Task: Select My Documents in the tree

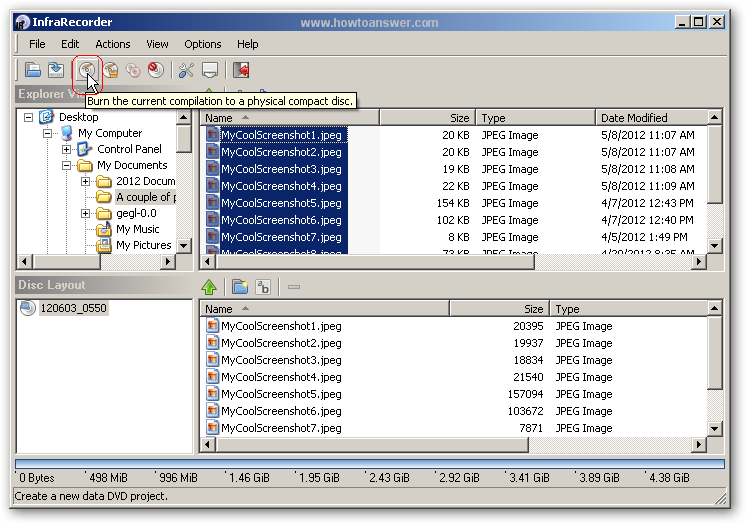Action: (132, 165)
